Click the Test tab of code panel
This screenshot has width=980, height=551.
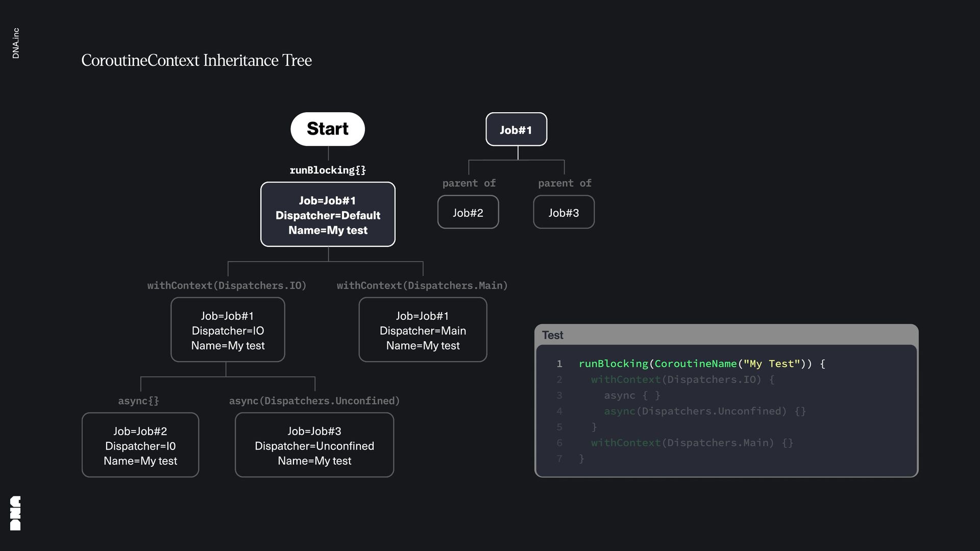click(x=552, y=335)
